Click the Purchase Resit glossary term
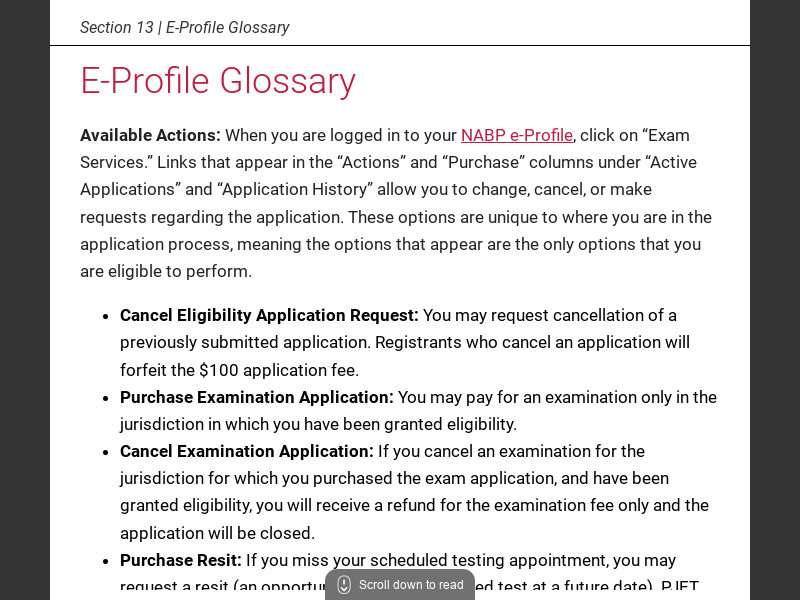Image resolution: width=800 pixels, height=600 pixels. 180,560
